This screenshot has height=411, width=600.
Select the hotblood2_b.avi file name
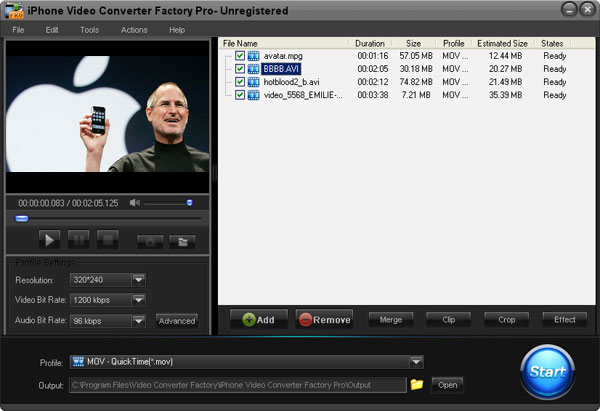291,82
